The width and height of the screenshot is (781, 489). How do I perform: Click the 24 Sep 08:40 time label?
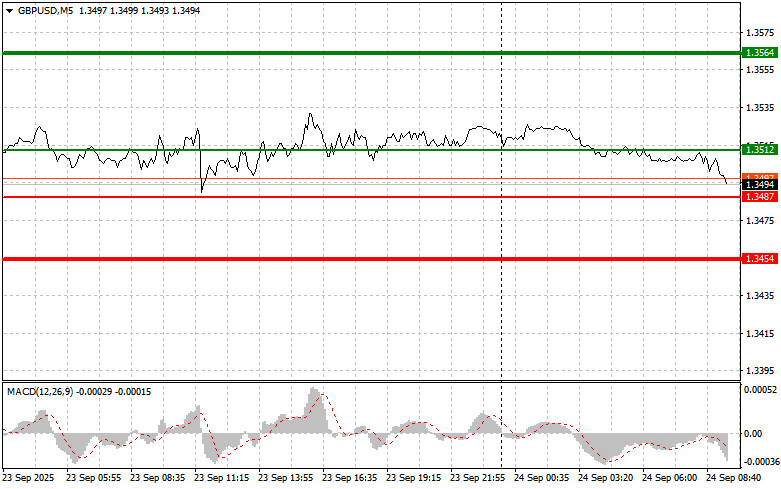click(x=733, y=478)
